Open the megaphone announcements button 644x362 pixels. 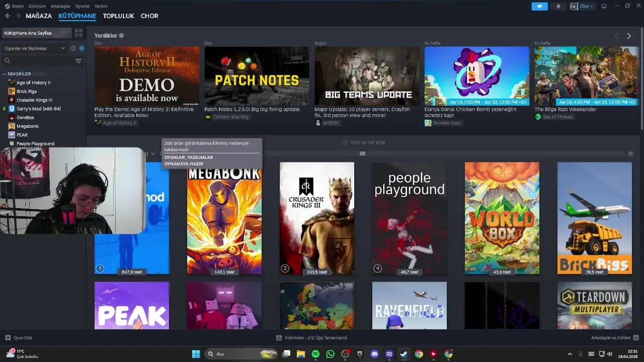coord(539,7)
